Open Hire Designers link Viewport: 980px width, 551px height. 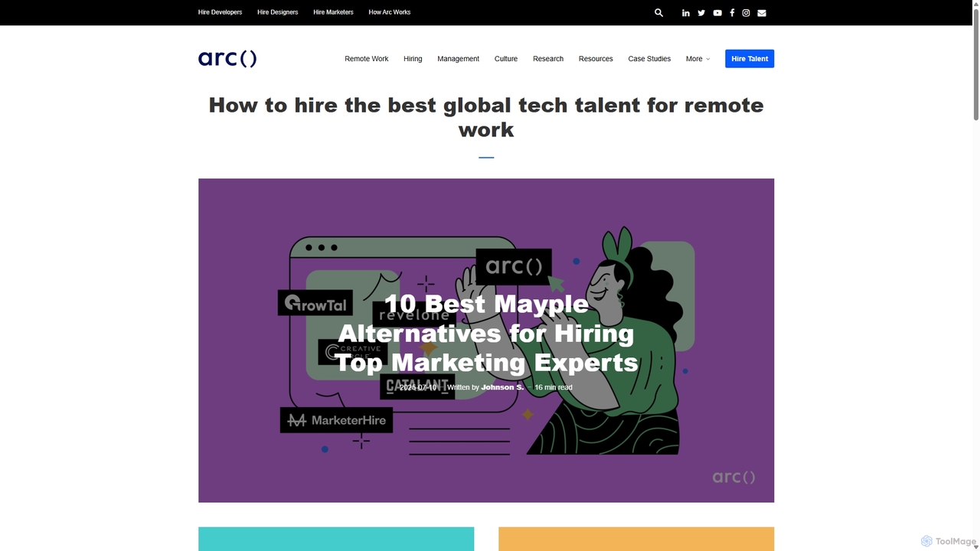pyautogui.click(x=277, y=12)
